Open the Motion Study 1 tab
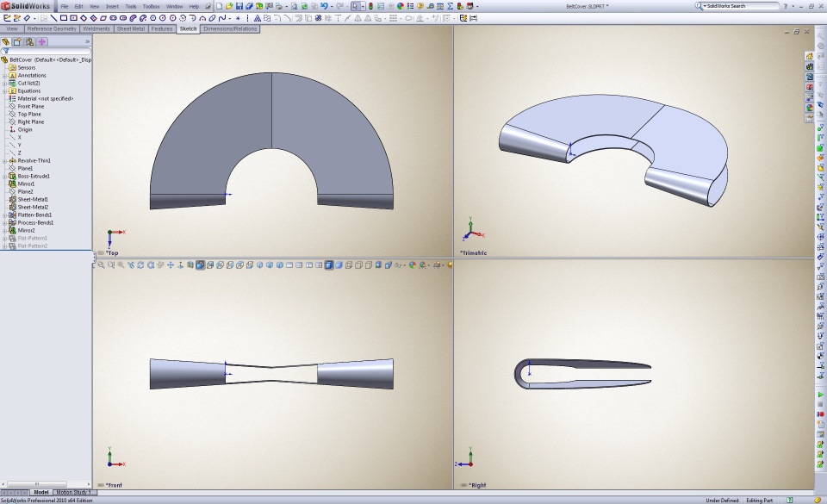This screenshot has height=504, width=827. pyautogui.click(x=74, y=493)
